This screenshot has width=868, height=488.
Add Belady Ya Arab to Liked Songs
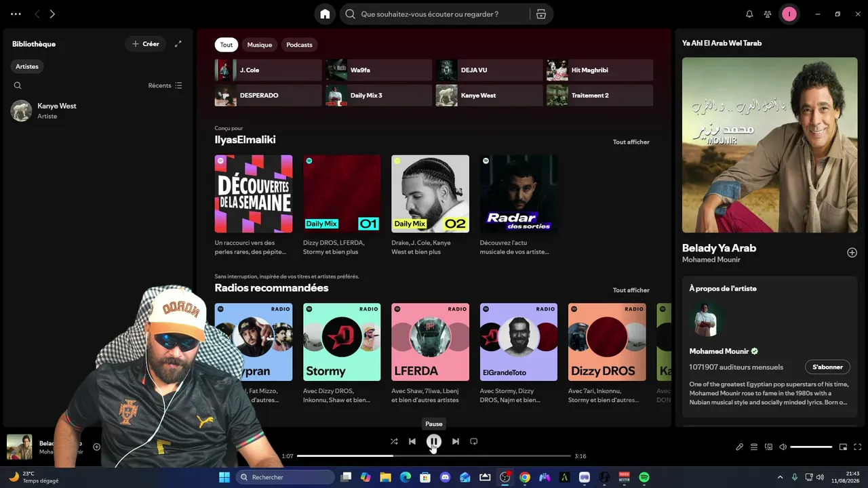coord(852,253)
